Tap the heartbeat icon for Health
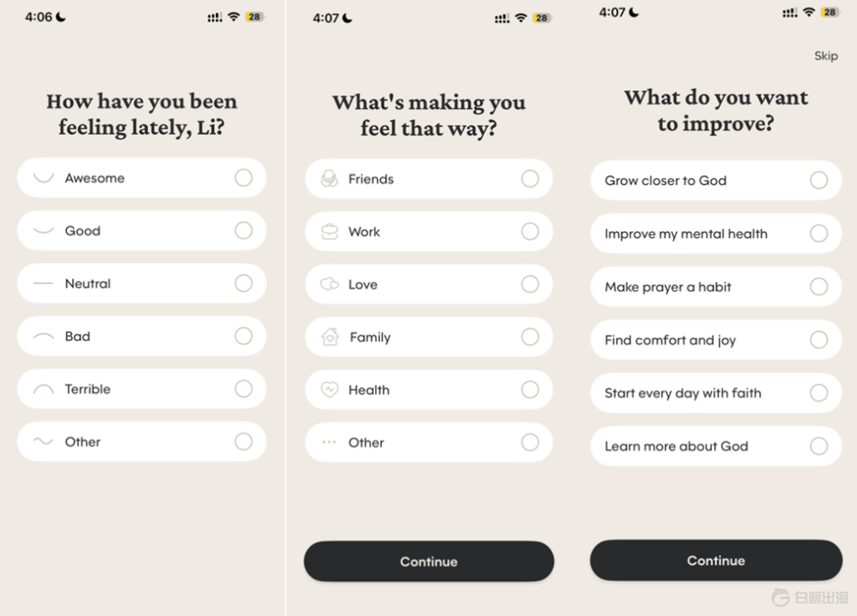The height and width of the screenshot is (616, 857). coord(329,390)
